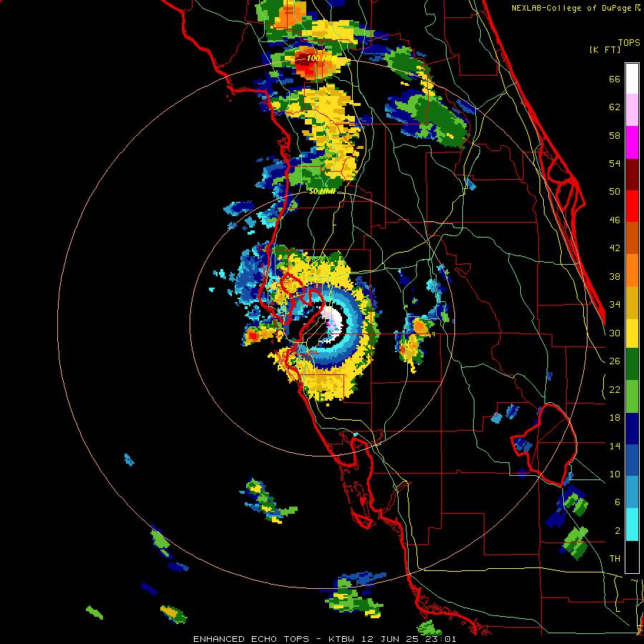644x644 pixels.
Task: Click the black TH threshold swatch
Action: click(x=632, y=557)
